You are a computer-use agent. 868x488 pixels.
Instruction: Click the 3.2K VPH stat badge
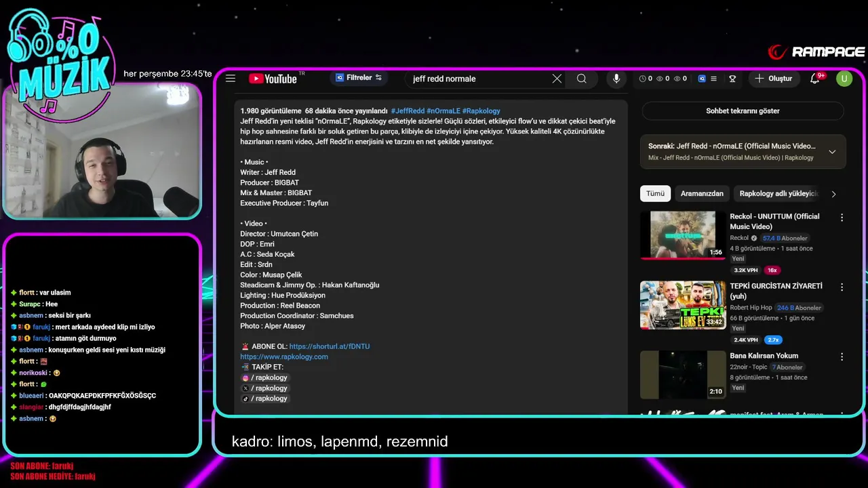[745, 270]
